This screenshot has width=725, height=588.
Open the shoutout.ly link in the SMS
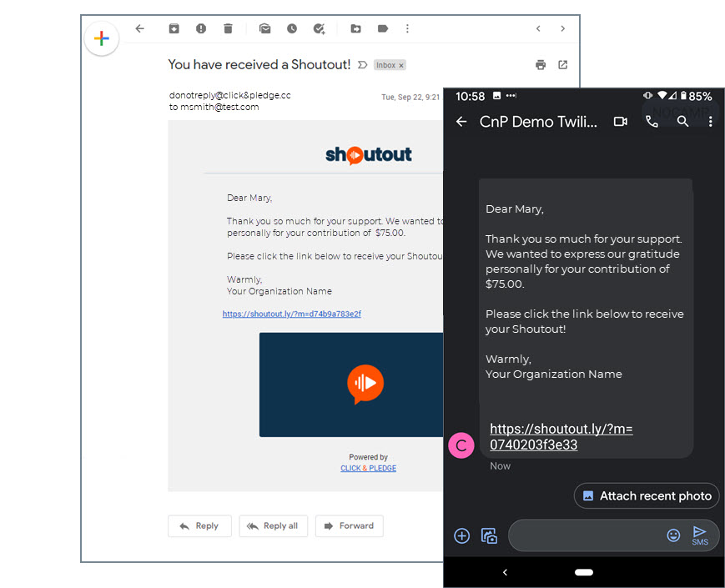(x=561, y=437)
